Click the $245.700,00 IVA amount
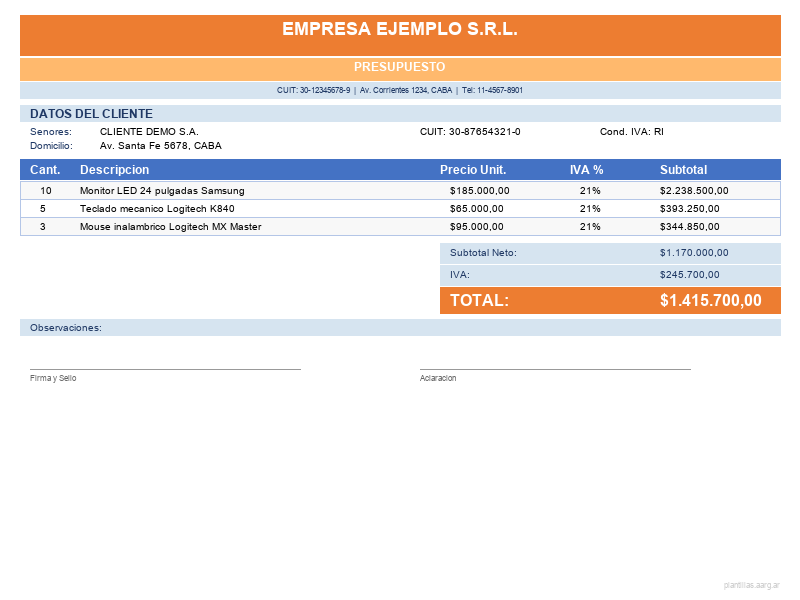 pos(689,274)
